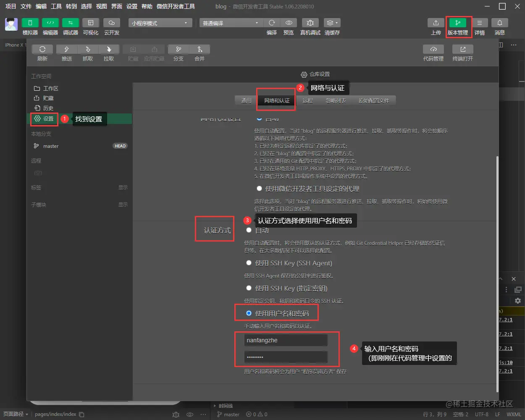Click the 刷新 refresh repository button
Screen dimensions: 525x420
pos(42,49)
